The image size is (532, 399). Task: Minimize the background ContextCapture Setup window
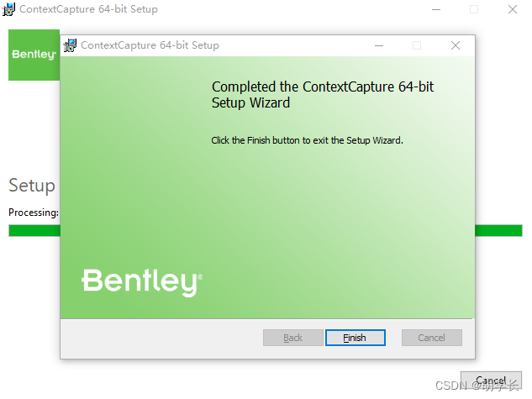pos(436,9)
